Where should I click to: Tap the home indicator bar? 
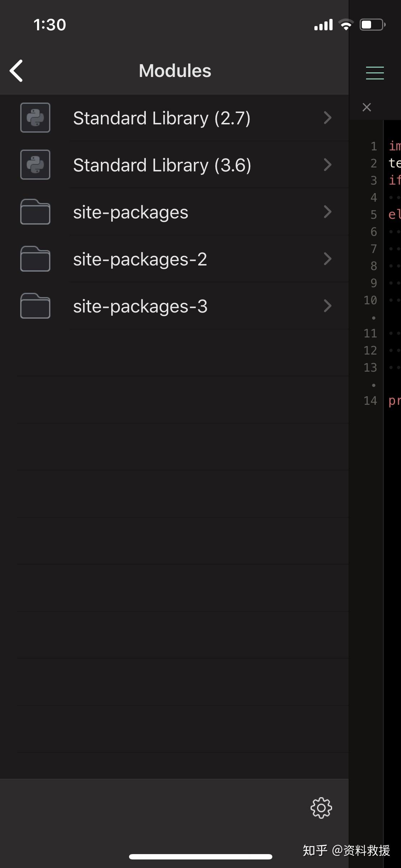(x=201, y=857)
